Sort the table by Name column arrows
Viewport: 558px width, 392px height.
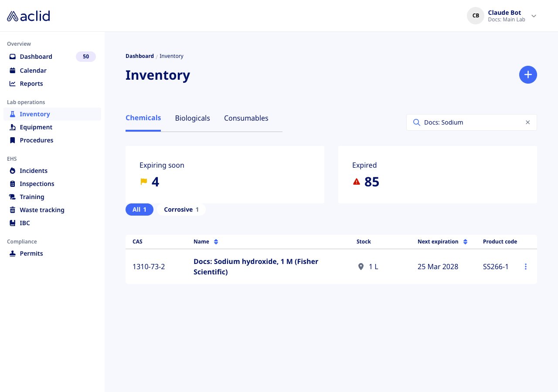tap(216, 242)
